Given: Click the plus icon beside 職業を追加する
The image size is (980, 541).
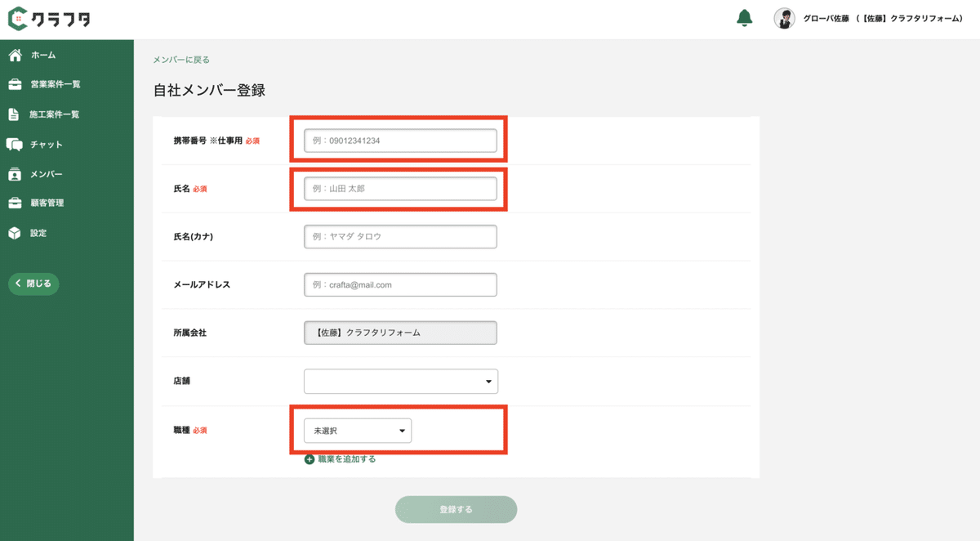Looking at the screenshot, I should click(x=310, y=459).
